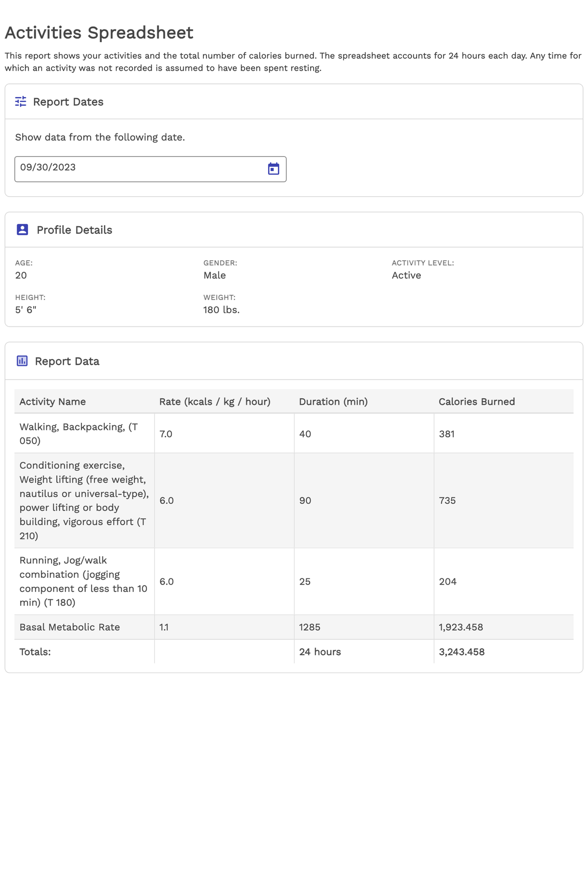Click the date input field showing 09/30/2023
This screenshot has height=892, width=588.
click(x=137, y=169)
